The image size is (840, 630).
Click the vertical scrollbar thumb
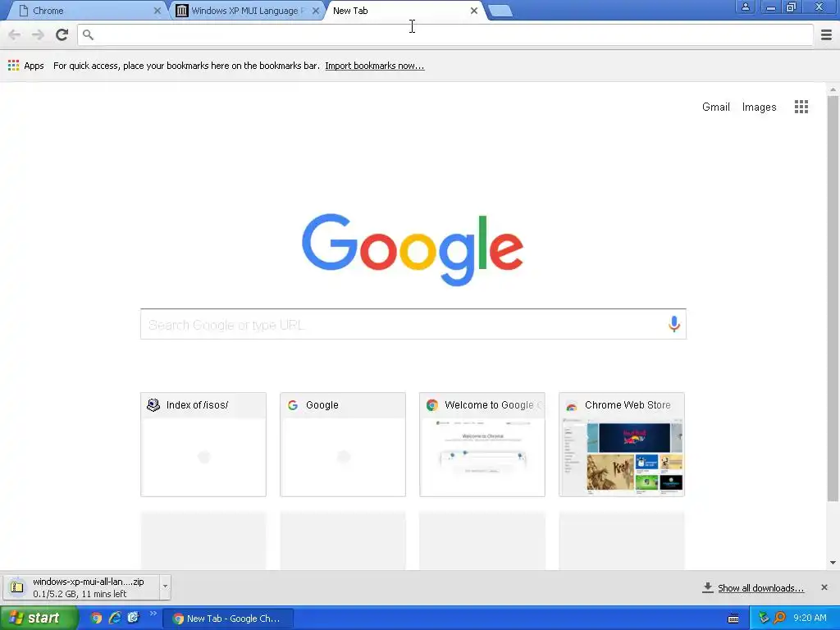coord(833,299)
